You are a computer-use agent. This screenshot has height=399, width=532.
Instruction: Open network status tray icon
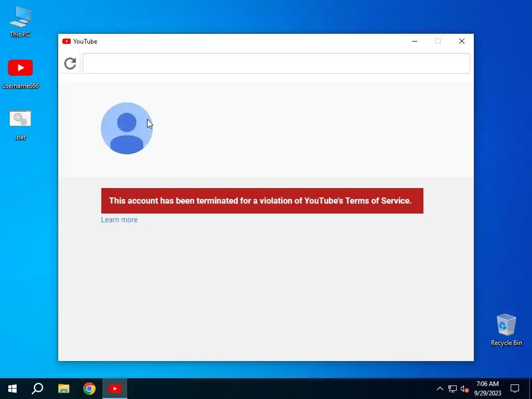tap(453, 389)
